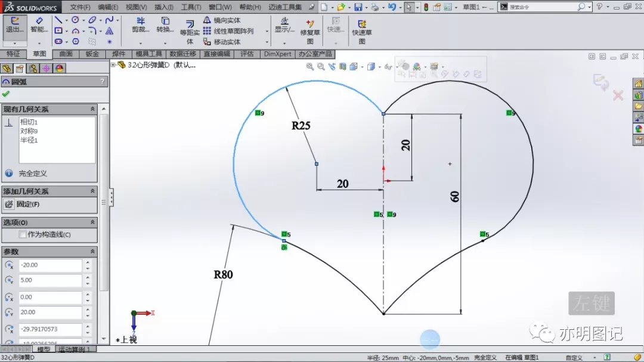Switch to Features (特征) tab
This screenshot has height=362, width=644.
coord(13,54)
